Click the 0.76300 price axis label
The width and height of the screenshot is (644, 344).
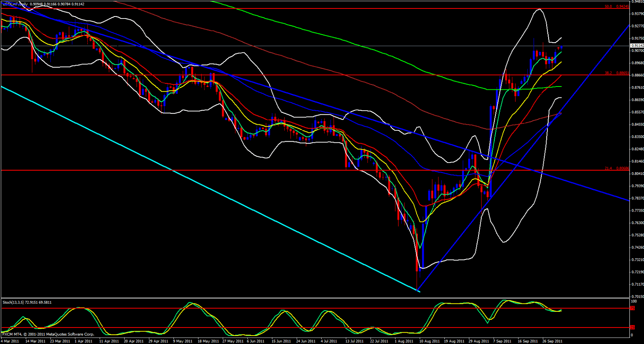coord(637,223)
